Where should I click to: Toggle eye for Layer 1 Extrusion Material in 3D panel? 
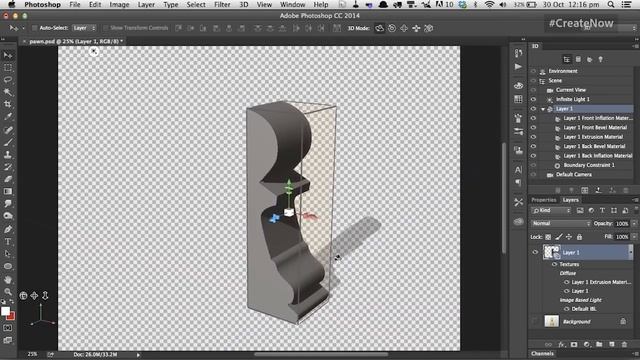click(x=533, y=137)
